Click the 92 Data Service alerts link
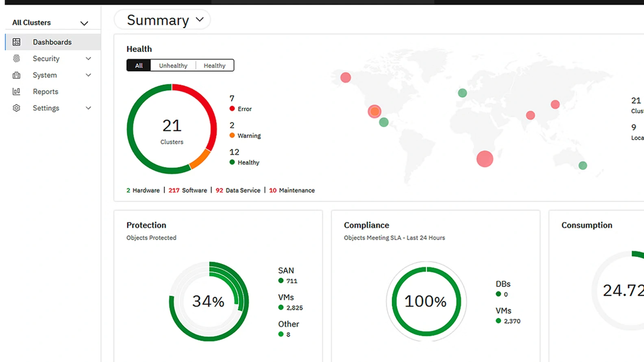 238,190
